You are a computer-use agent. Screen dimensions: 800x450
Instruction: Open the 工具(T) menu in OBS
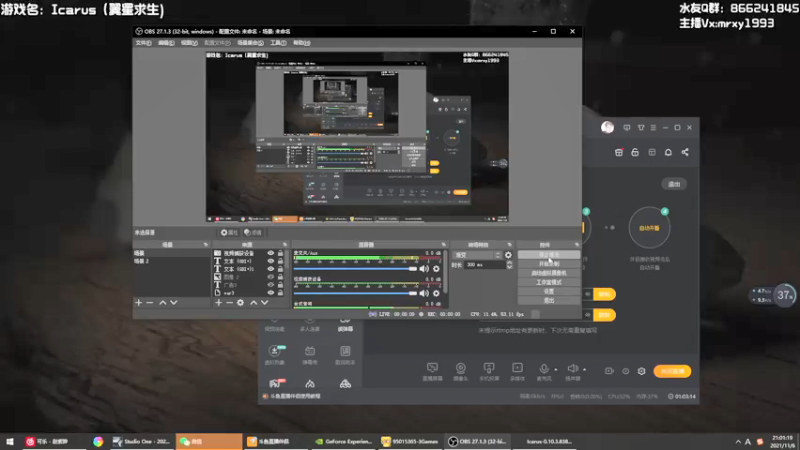(278, 43)
